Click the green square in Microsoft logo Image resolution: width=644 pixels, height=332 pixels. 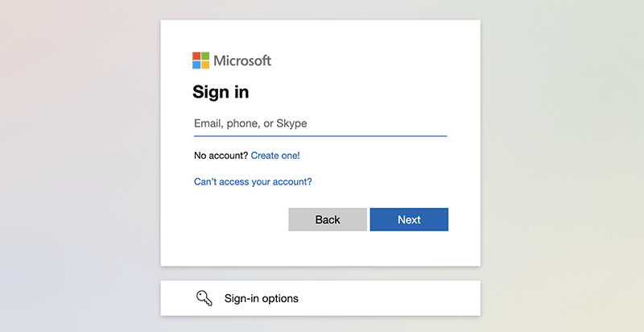[205, 56]
